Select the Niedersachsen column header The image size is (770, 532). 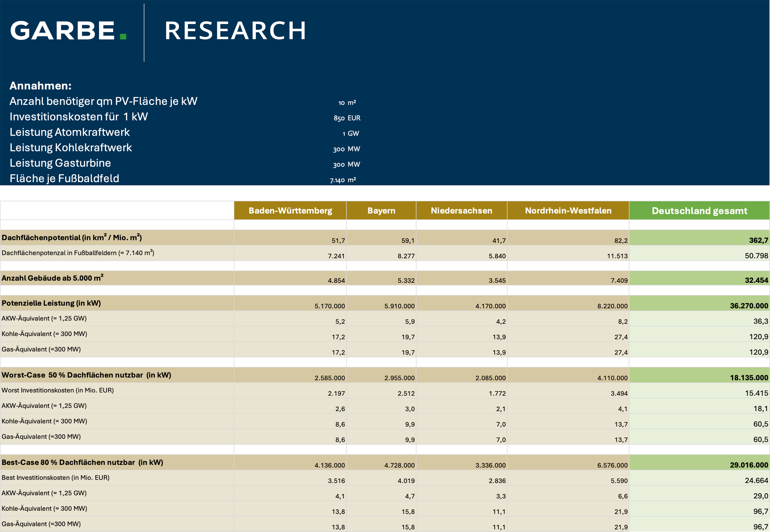462,211
